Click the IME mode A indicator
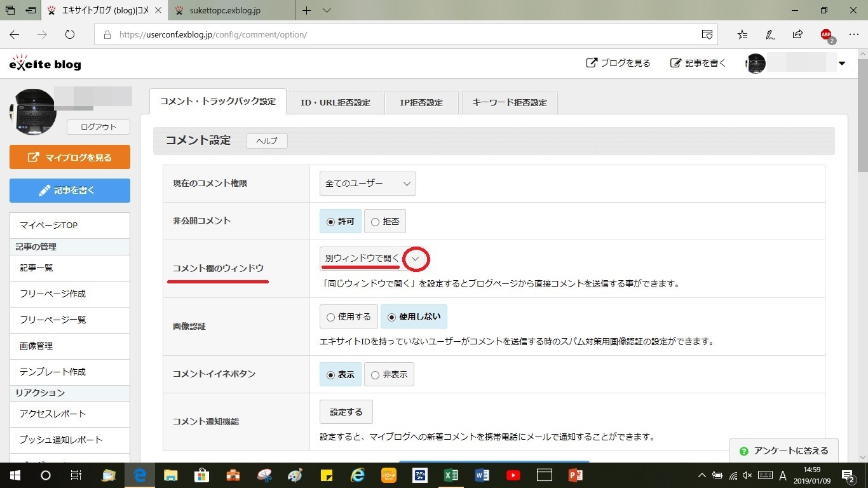Screen dimensions: 868x488 tap(783, 475)
